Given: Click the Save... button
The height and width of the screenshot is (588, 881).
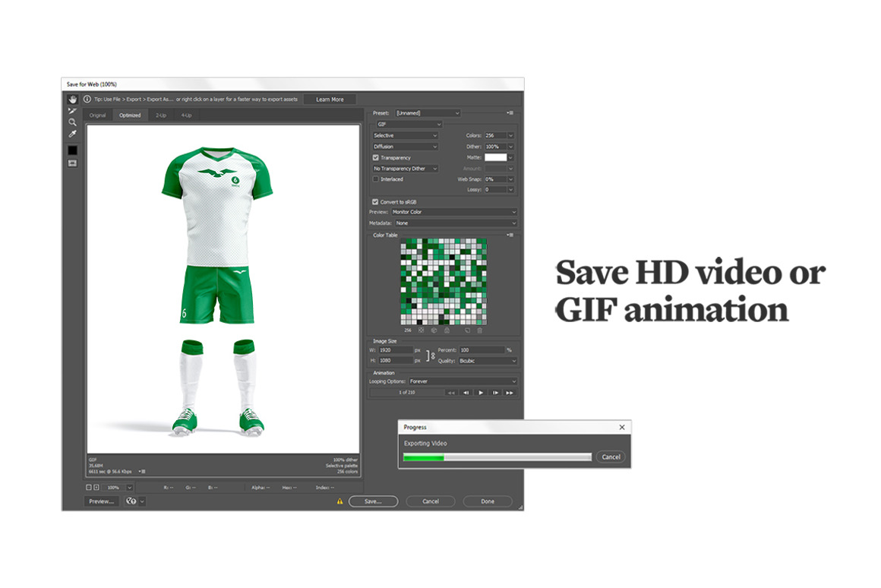Looking at the screenshot, I should (372, 501).
